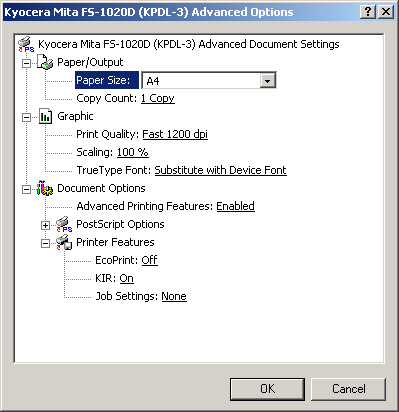This screenshot has width=399, height=412.
Task: Select the Document Options tree label
Action: click(x=101, y=188)
